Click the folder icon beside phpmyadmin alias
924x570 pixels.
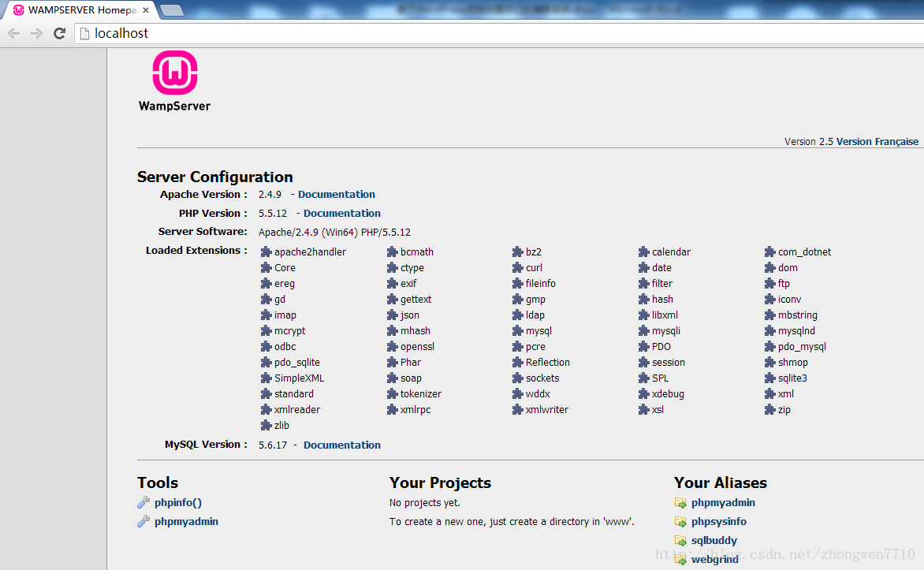coord(680,503)
